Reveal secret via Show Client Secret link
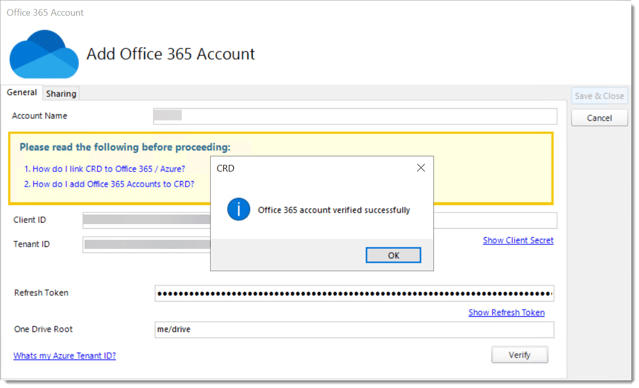This screenshot has width=639, height=388. [x=518, y=240]
